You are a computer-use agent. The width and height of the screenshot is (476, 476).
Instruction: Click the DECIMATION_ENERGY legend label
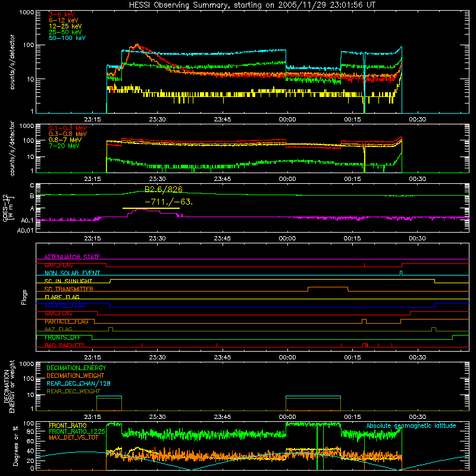pos(76,368)
